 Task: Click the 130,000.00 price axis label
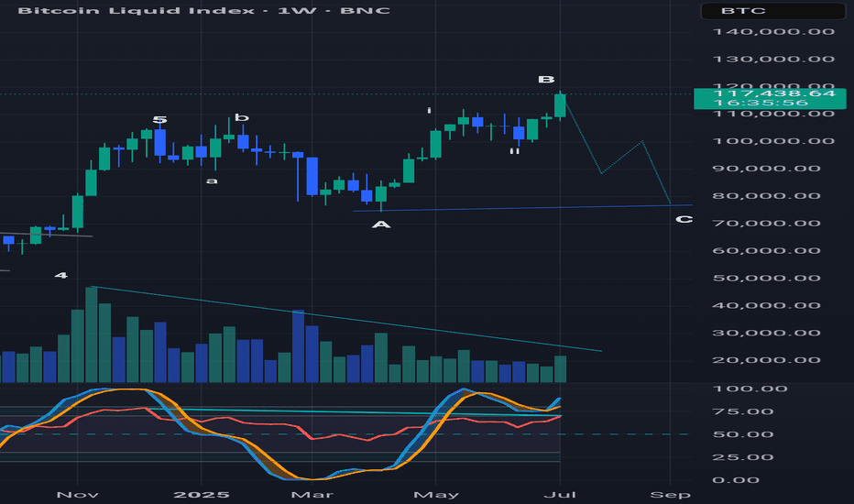(x=773, y=59)
